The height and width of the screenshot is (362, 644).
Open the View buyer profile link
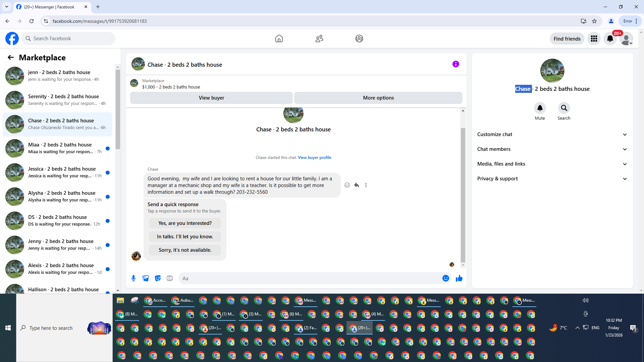tap(314, 158)
